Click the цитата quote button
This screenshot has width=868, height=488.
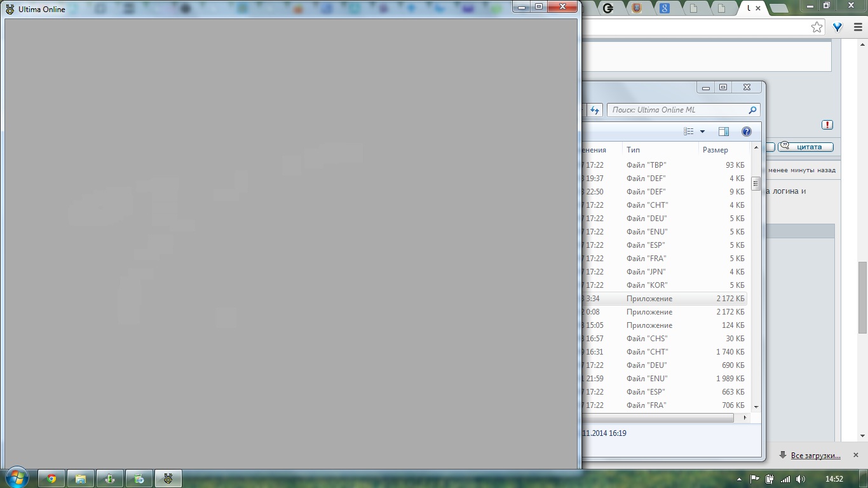[x=806, y=147]
